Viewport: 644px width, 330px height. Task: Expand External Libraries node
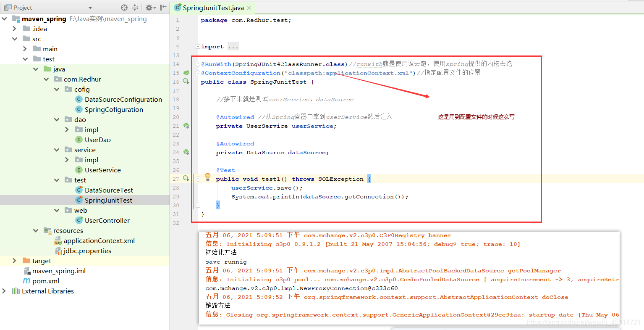coord(4,291)
